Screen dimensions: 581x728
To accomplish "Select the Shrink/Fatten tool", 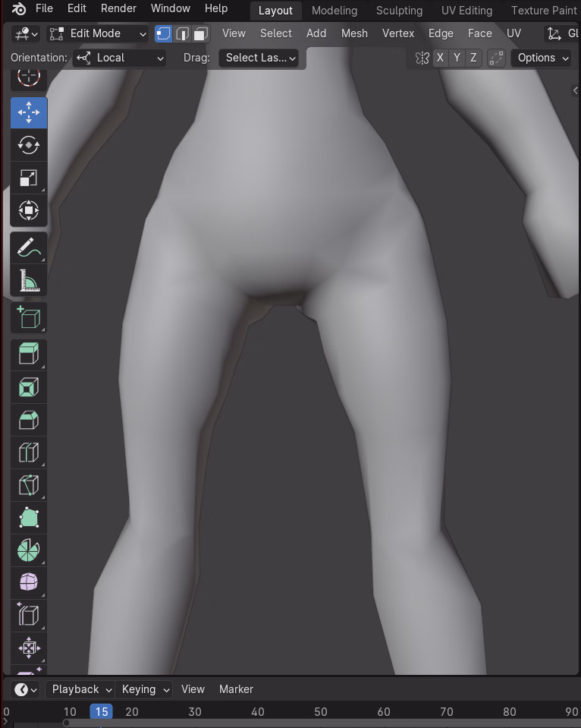I will [x=29, y=648].
